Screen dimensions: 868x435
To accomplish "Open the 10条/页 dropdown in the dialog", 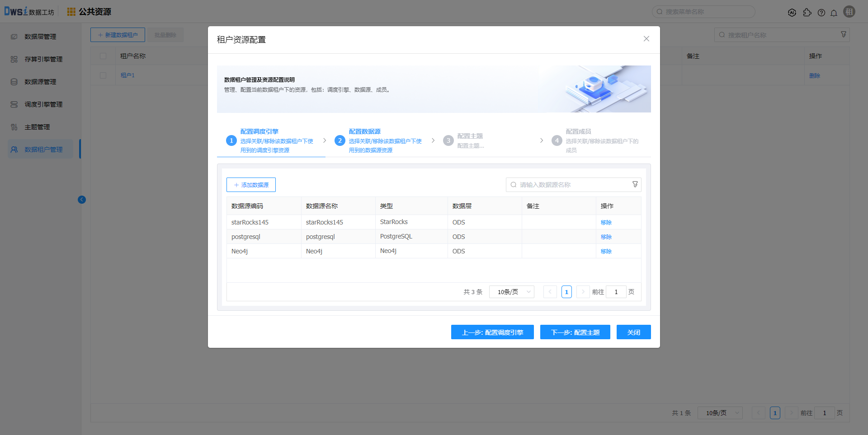I will click(512, 292).
